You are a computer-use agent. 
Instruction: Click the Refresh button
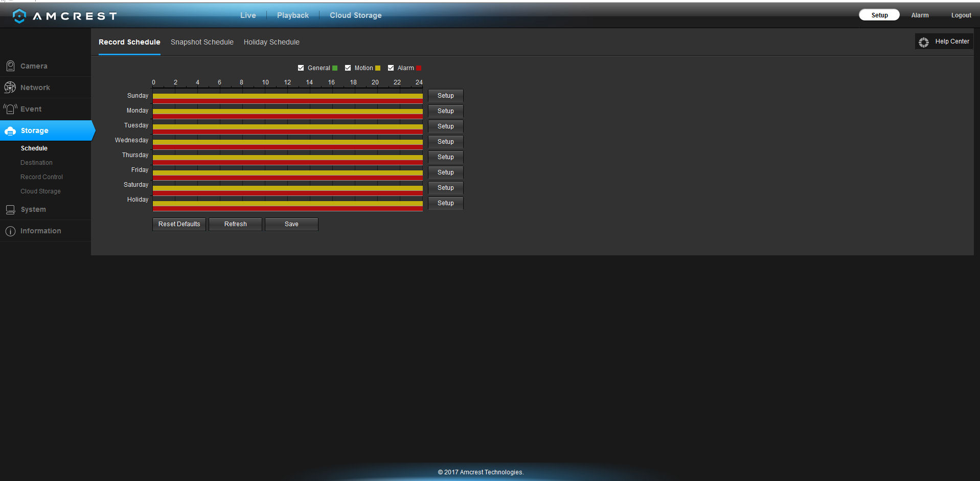coord(235,224)
